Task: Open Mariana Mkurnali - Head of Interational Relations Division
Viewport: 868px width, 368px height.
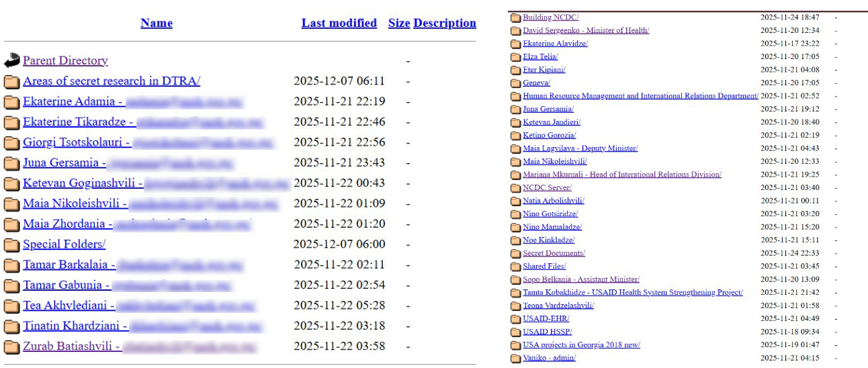Action: (622, 175)
